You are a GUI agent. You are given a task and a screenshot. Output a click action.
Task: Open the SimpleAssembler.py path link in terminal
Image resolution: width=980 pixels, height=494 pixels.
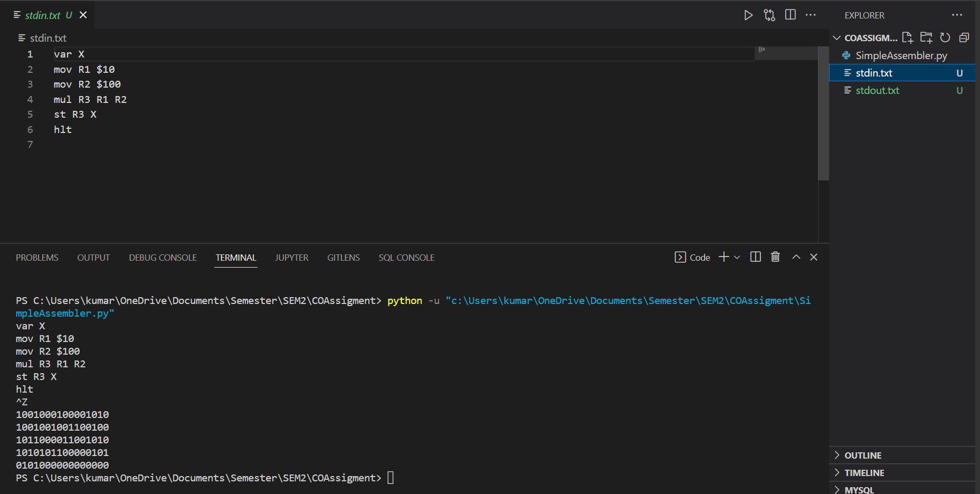[x=628, y=300]
